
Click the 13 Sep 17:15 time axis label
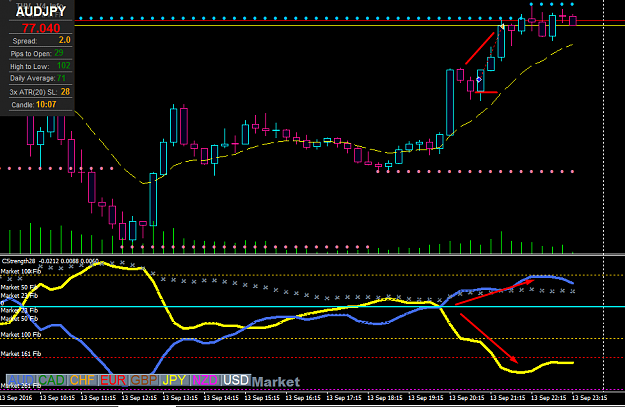click(344, 398)
